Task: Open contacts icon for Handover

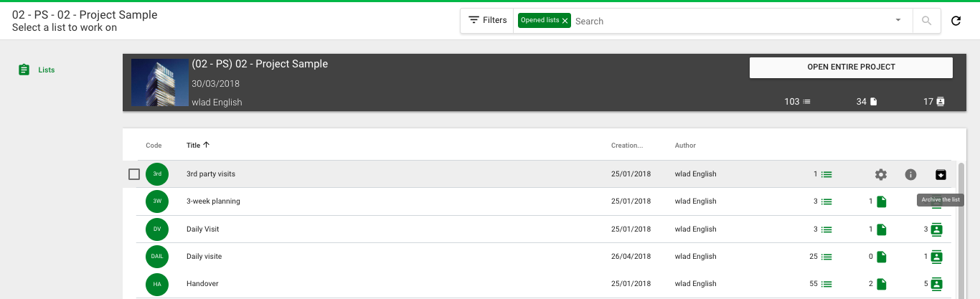Action: coord(936,284)
